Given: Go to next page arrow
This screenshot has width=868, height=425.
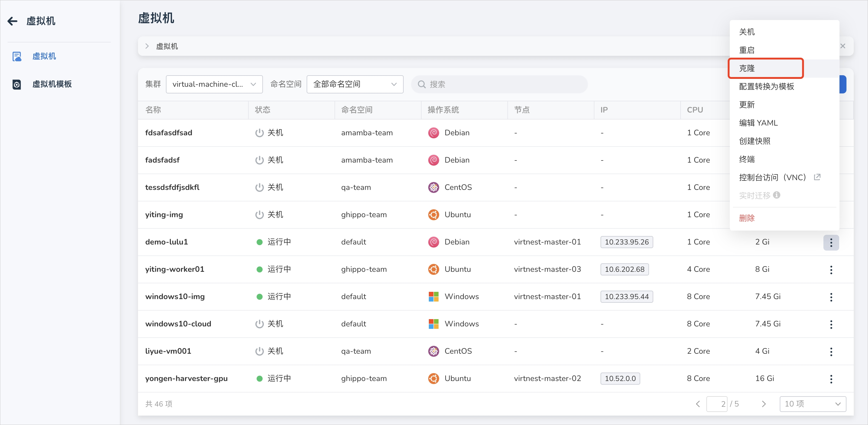Looking at the screenshot, I should (764, 404).
